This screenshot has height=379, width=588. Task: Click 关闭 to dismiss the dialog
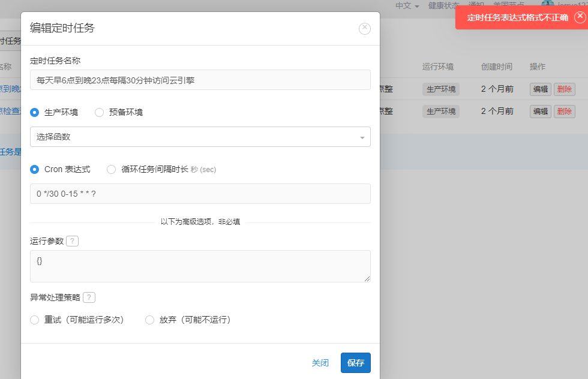point(320,362)
